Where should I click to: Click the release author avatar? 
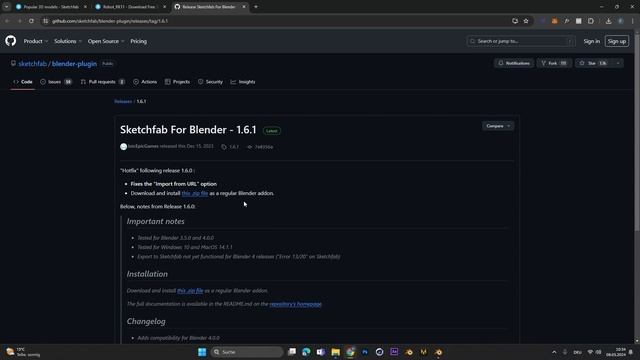click(123, 147)
